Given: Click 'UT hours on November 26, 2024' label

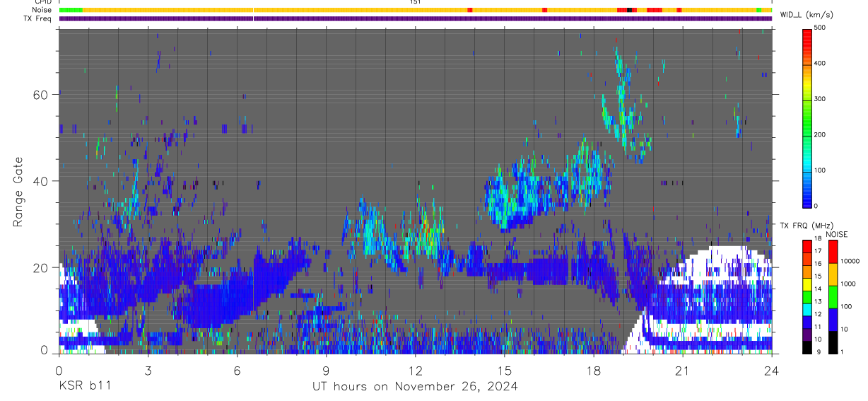Looking at the screenshot, I should click(415, 386).
